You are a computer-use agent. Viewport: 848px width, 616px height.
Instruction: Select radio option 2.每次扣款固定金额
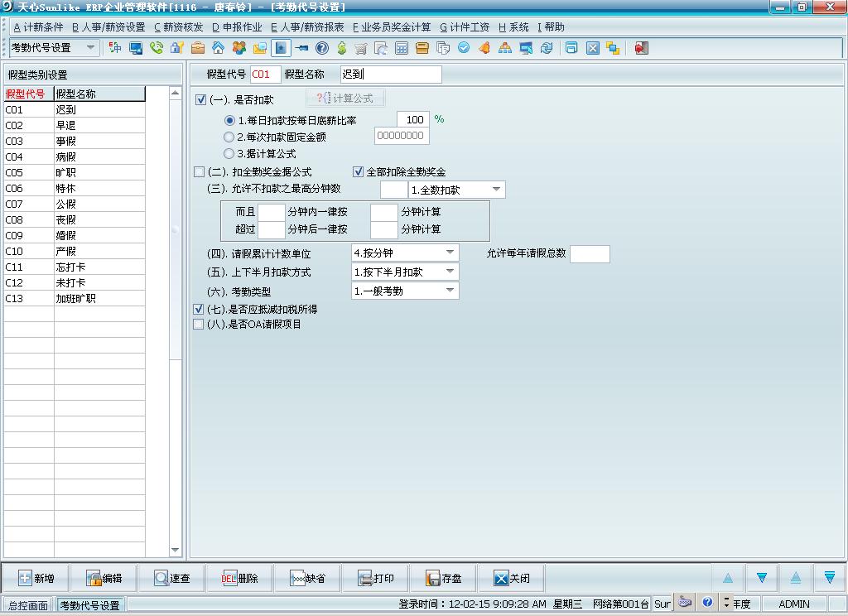229,137
